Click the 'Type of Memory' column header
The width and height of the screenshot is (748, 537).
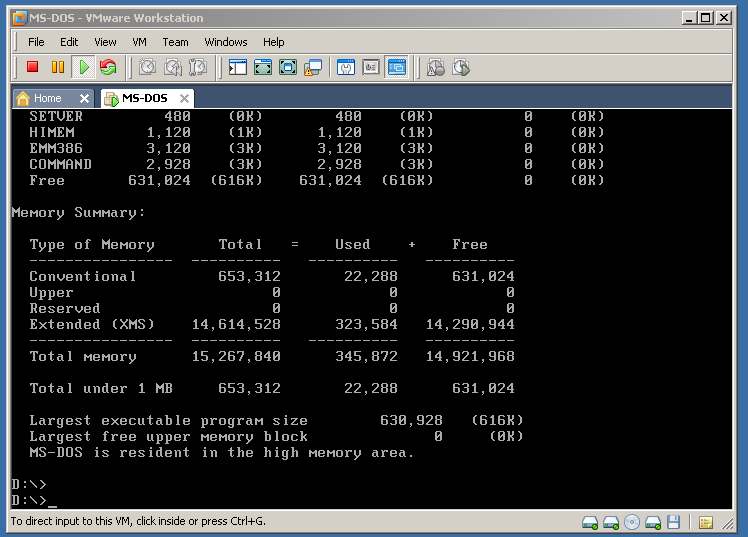[92, 245]
